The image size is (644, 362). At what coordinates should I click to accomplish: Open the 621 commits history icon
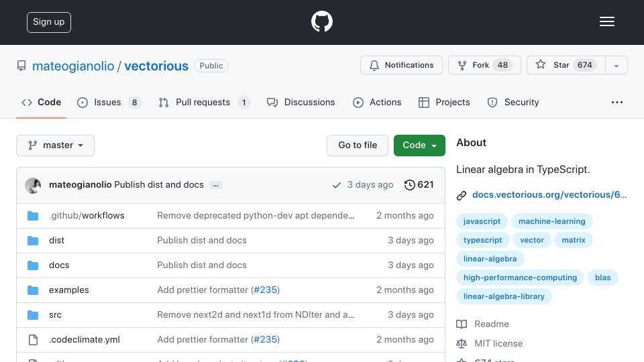tap(419, 185)
